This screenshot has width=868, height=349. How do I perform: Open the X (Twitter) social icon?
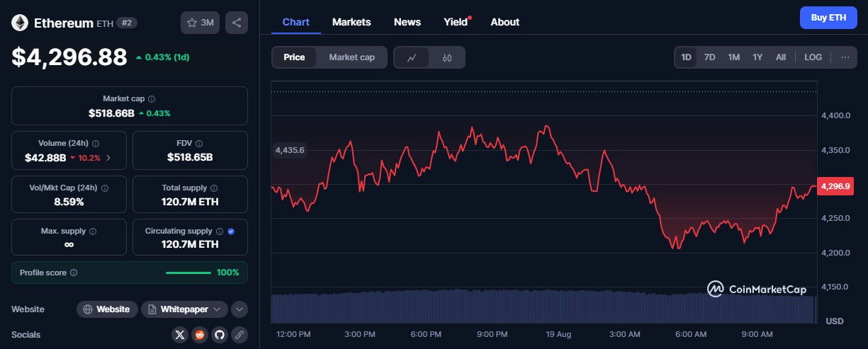(x=180, y=335)
